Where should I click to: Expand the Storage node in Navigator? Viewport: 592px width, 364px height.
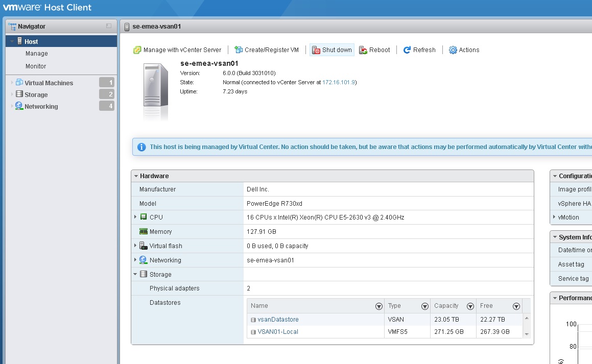pyautogui.click(x=12, y=94)
